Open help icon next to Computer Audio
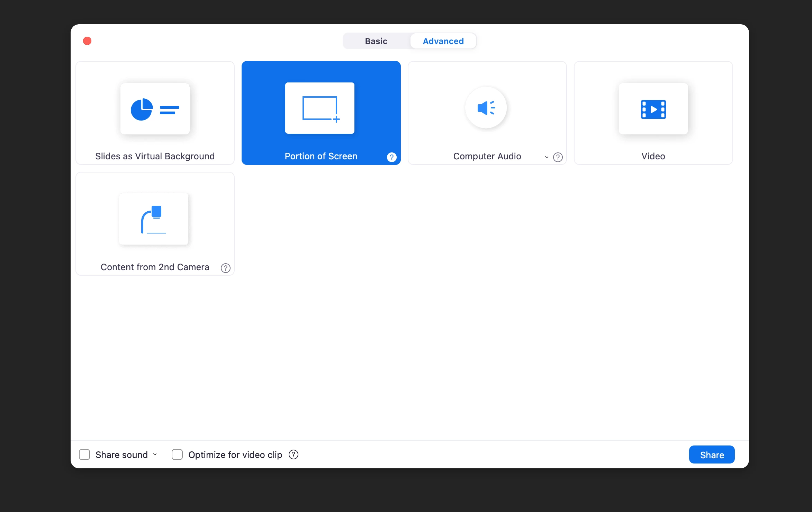The width and height of the screenshot is (812, 512). (558, 157)
